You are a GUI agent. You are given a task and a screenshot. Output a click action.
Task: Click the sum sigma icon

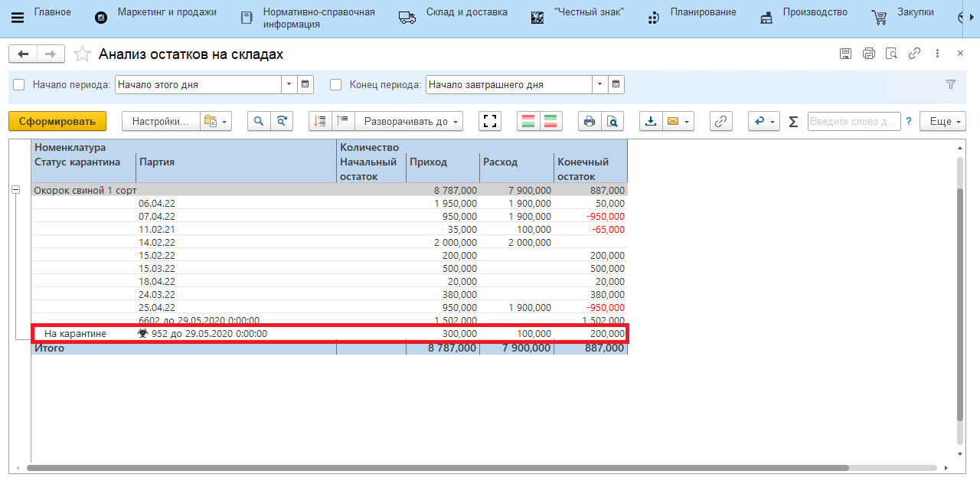click(793, 121)
